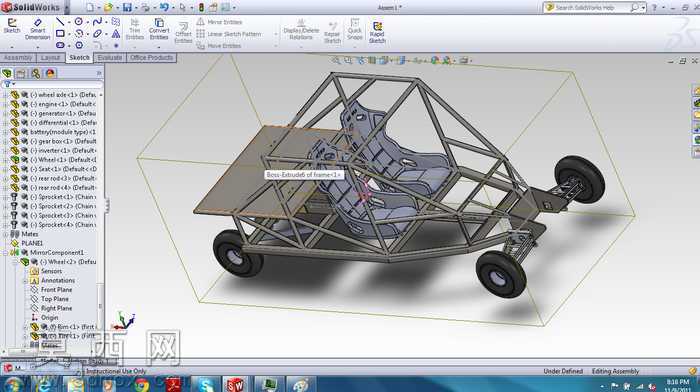Viewport: 700px width, 392px height.
Task: Open the FeatureManager design tree tab
Action: pyautogui.click(x=7, y=73)
